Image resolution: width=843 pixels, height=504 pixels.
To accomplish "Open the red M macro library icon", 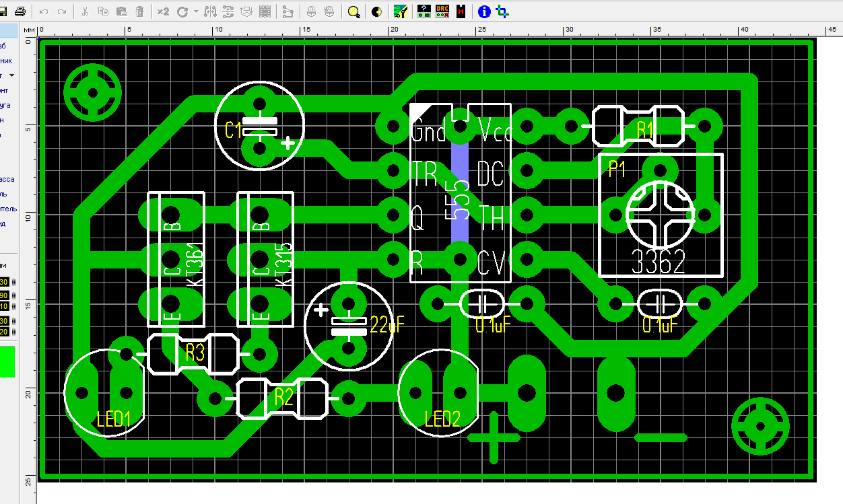I will click(x=461, y=11).
